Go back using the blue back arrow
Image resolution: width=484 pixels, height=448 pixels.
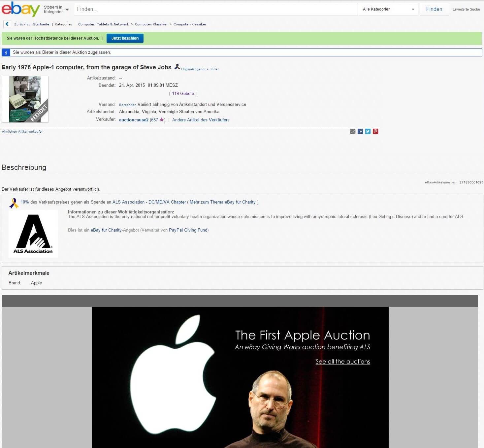pyautogui.click(x=7, y=24)
